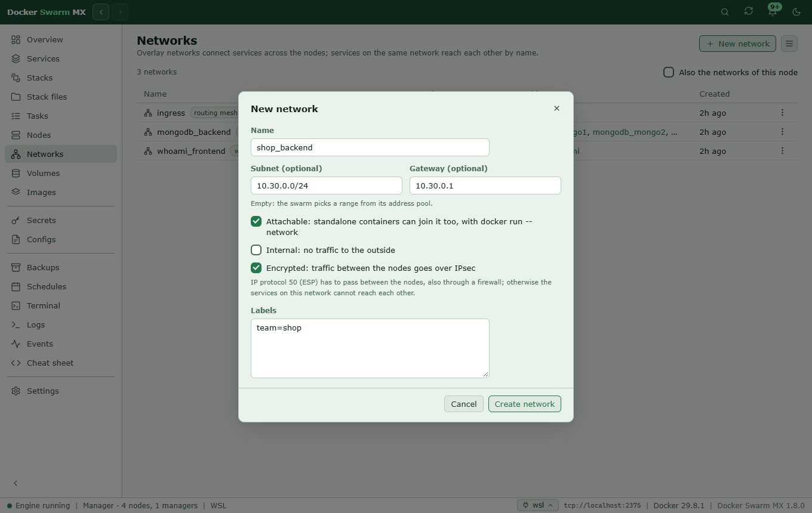Open row actions for mongodb_backend network
The width and height of the screenshot is (812, 513).
click(x=782, y=132)
